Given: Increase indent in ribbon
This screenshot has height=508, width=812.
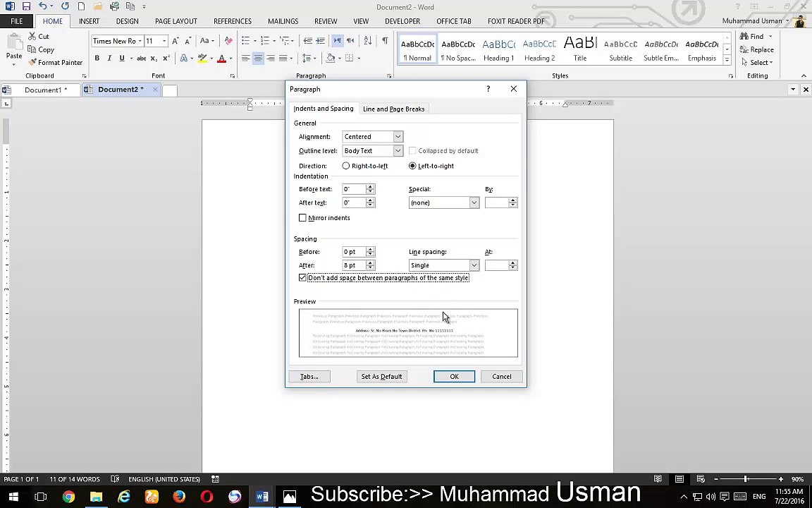Looking at the screenshot, I should (321, 41).
